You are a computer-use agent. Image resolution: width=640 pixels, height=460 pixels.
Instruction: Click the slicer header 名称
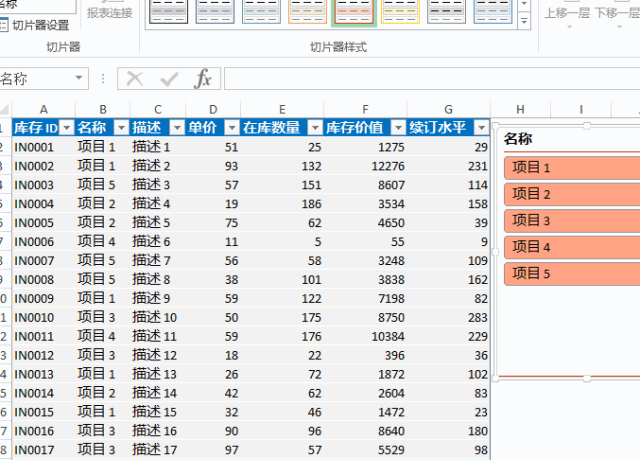tap(518, 139)
